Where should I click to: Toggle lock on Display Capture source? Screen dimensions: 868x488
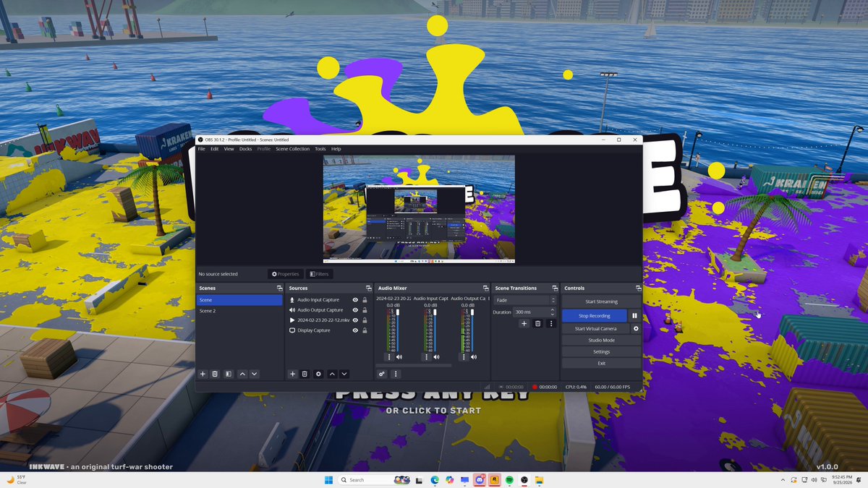[x=365, y=330]
